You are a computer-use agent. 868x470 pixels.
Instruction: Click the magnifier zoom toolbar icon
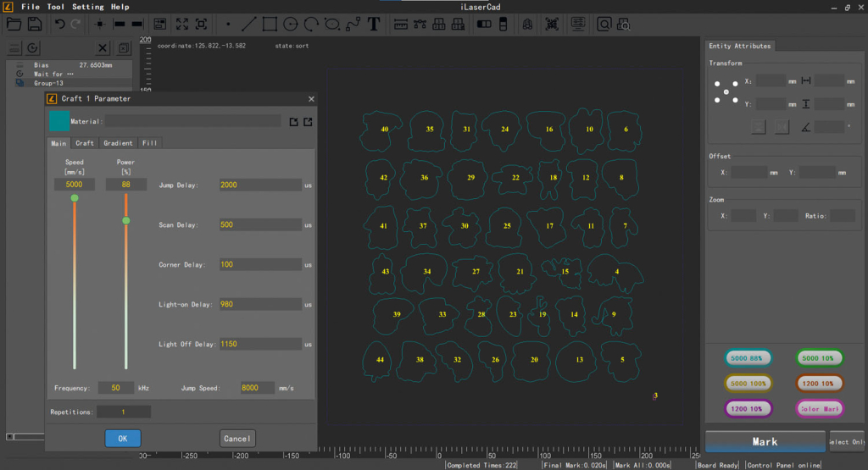(604, 24)
